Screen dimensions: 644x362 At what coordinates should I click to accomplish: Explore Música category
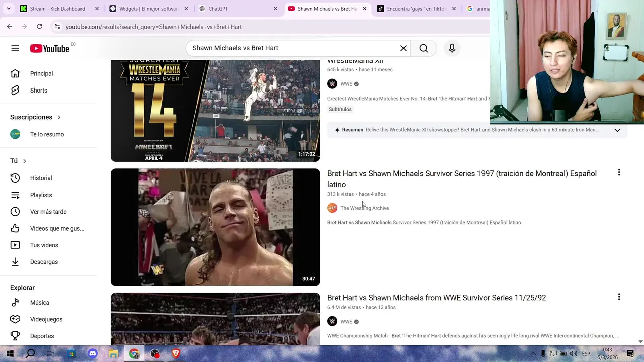point(48,303)
